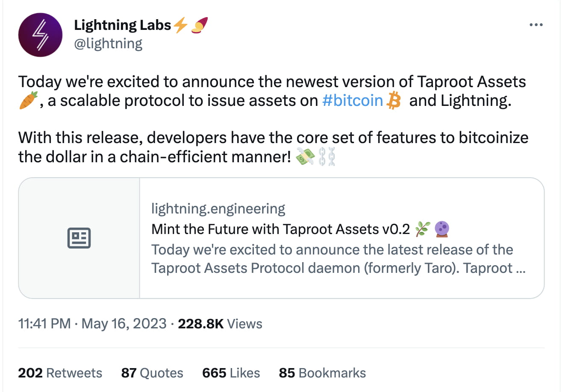The width and height of the screenshot is (583, 392).
Task: Click the Lightning Labs profile avatar
Action: point(40,35)
